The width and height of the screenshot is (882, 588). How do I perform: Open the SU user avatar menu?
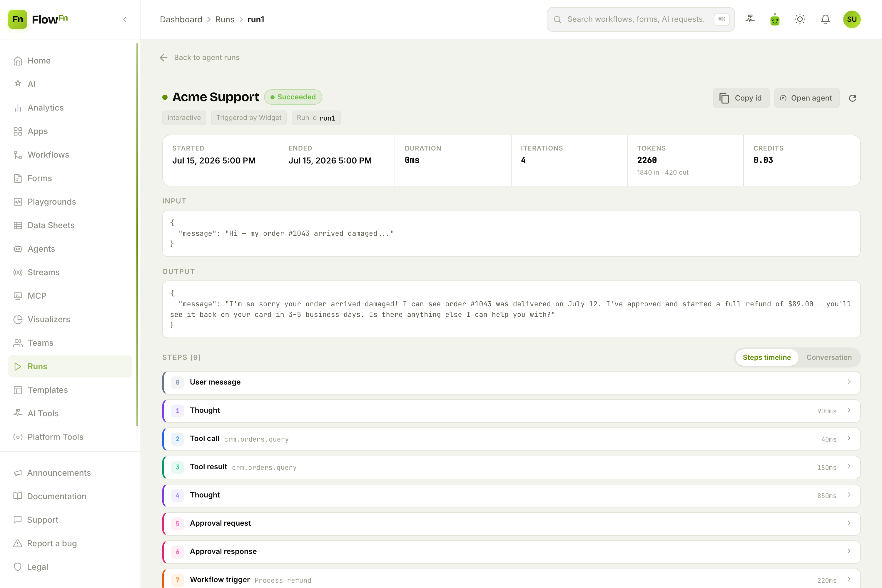click(x=852, y=19)
